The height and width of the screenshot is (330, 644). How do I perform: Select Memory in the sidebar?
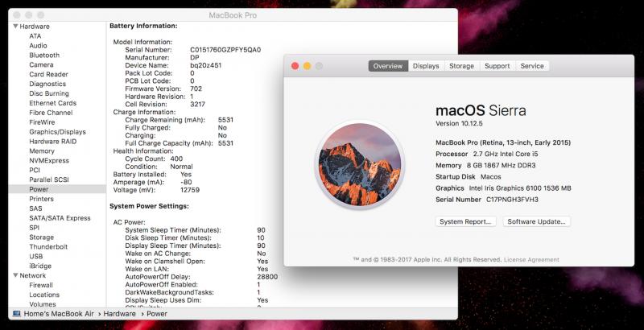point(42,151)
